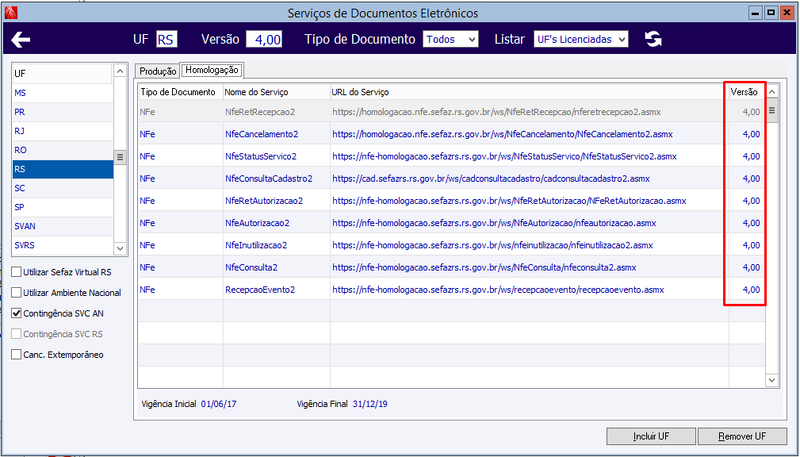Click the UF list scroll up arrow
The height and width of the screenshot is (457, 800).
click(x=120, y=71)
